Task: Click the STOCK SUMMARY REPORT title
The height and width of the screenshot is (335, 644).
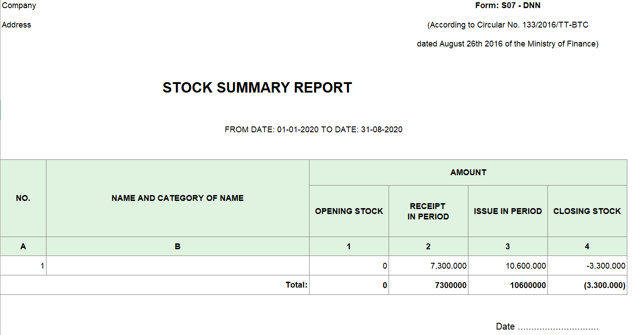Action: [x=257, y=88]
